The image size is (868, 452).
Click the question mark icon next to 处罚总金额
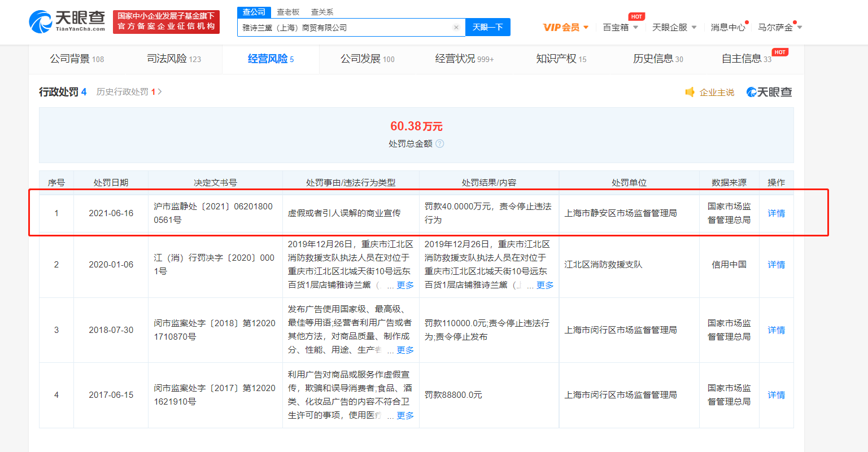(440, 143)
